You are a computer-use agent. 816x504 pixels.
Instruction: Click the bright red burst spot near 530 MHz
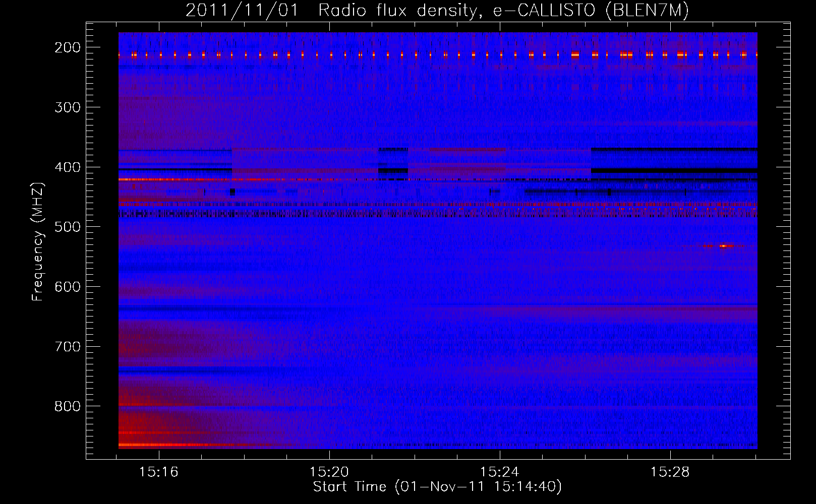pyautogui.click(x=723, y=246)
